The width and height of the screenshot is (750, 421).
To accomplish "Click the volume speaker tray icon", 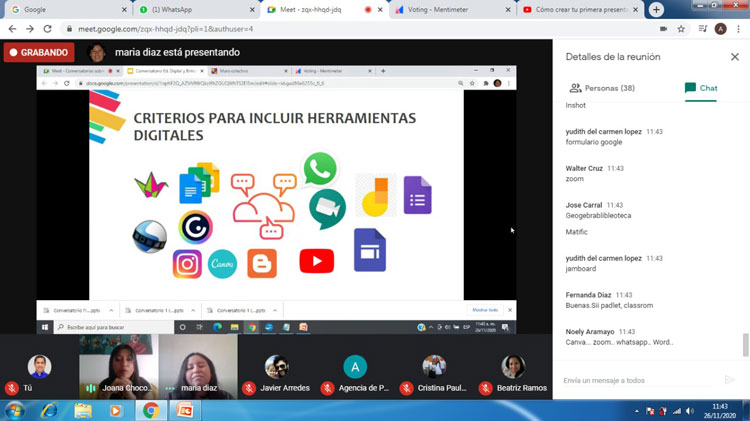I will click(689, 411).
